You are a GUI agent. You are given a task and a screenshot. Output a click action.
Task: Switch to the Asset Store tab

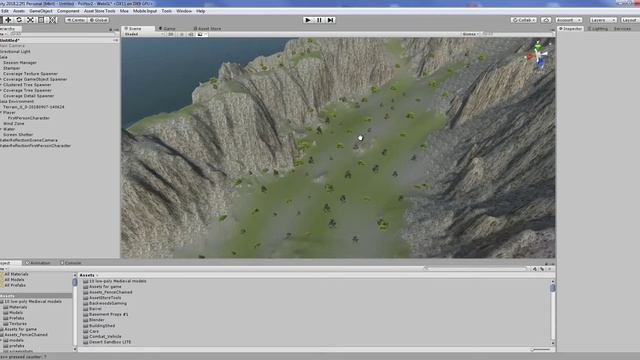point(207,29)
